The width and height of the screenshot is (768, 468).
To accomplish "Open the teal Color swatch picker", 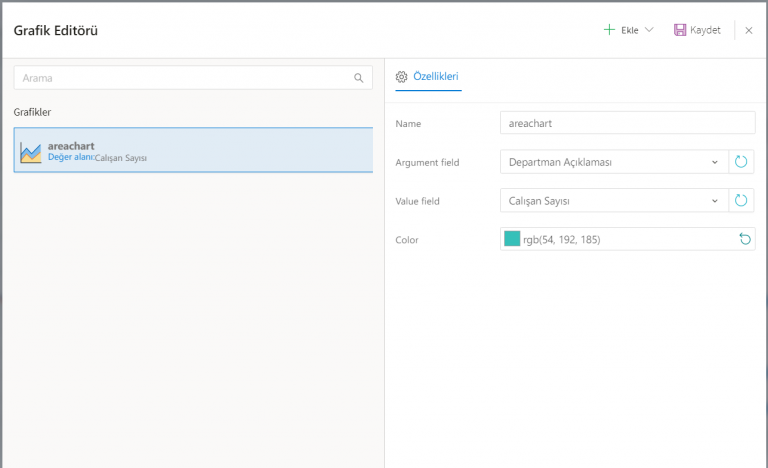I will (x=512, y=239).
